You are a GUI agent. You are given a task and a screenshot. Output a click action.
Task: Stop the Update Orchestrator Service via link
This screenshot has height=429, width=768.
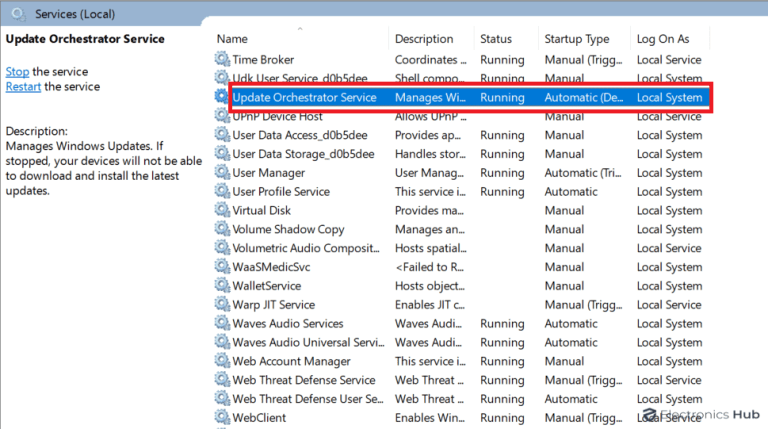17,72
